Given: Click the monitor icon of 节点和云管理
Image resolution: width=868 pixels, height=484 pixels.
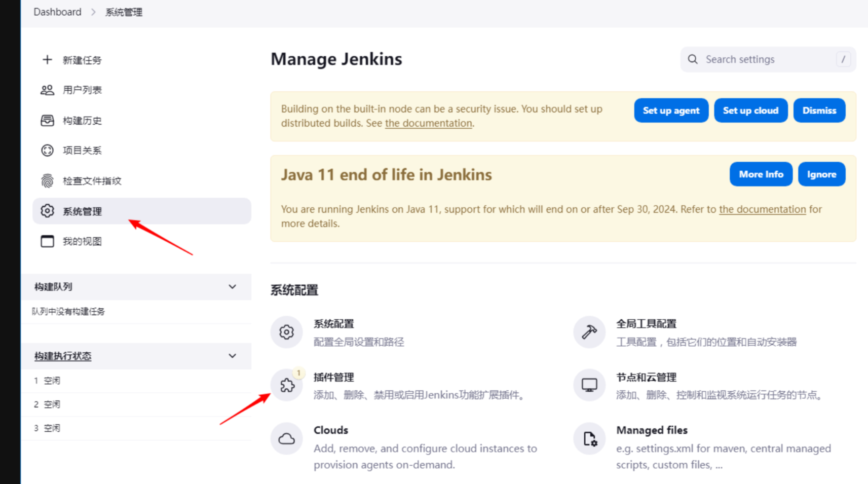Looking at the screenshot, I should [x=589, y=385].
